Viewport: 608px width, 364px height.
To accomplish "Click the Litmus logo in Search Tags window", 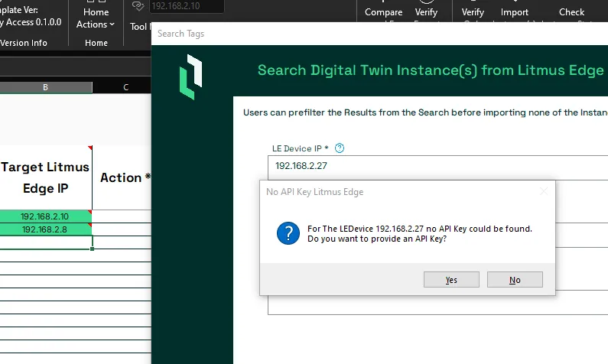I will point(190,76).
